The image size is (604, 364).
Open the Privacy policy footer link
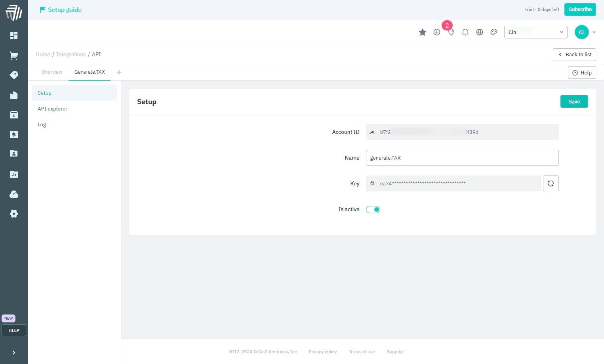[322, 352]
